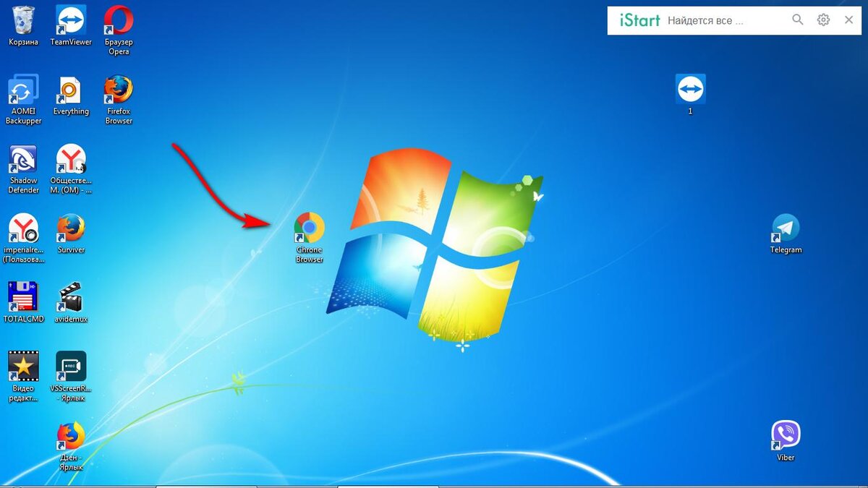Open iStart settings gear

point(823,20)
